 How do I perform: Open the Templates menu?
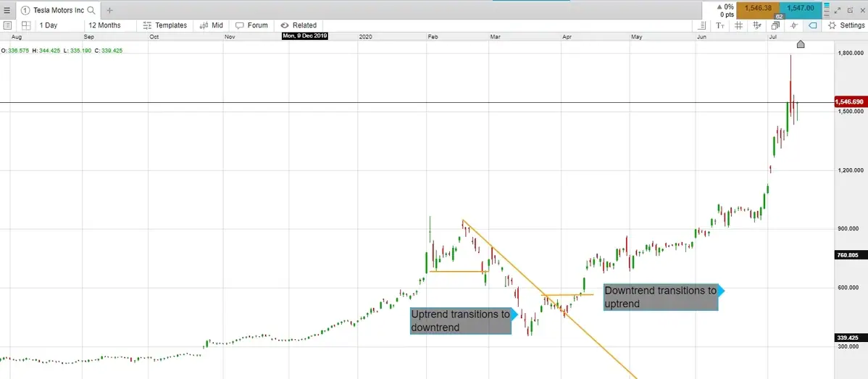tap(165, 25)
